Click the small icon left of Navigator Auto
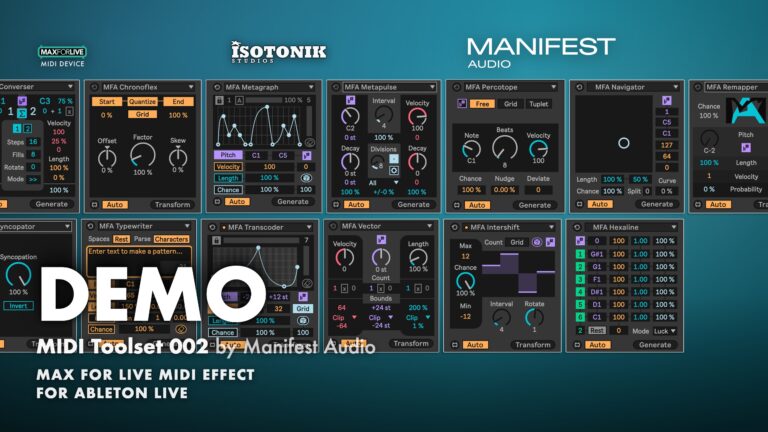 [579, 204]
